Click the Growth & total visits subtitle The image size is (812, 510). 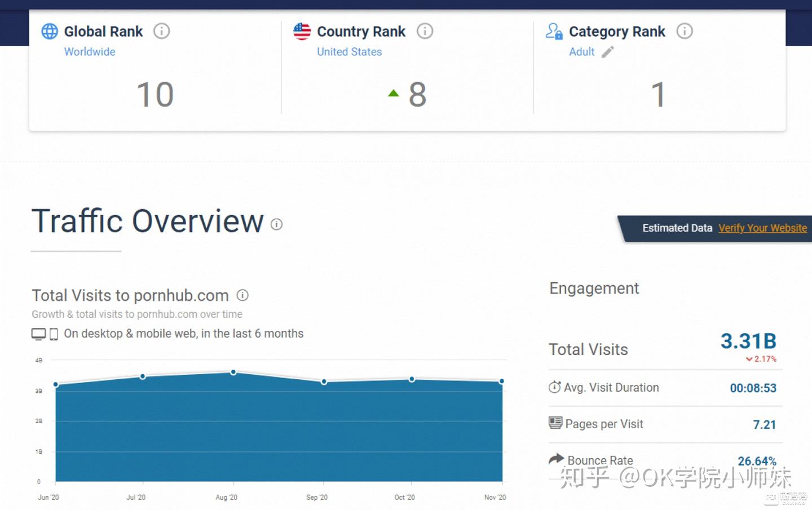click(137, 314)
